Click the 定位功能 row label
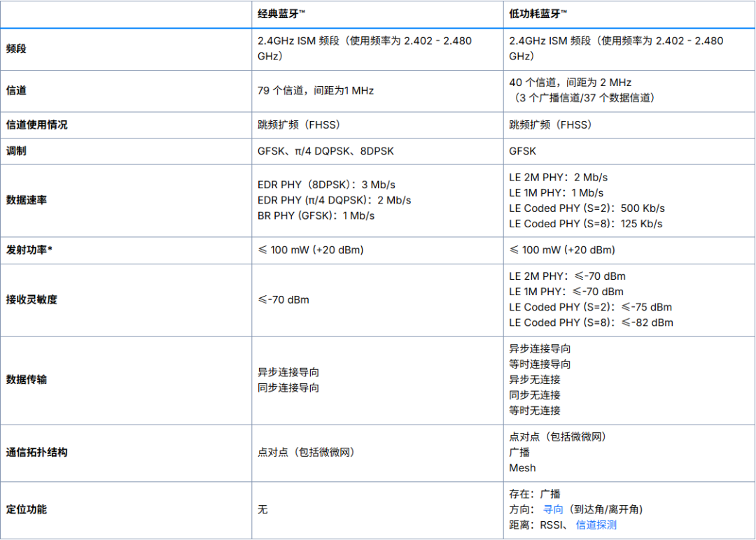The width and height of the screenshot is (756, 540). coord(27,510)
